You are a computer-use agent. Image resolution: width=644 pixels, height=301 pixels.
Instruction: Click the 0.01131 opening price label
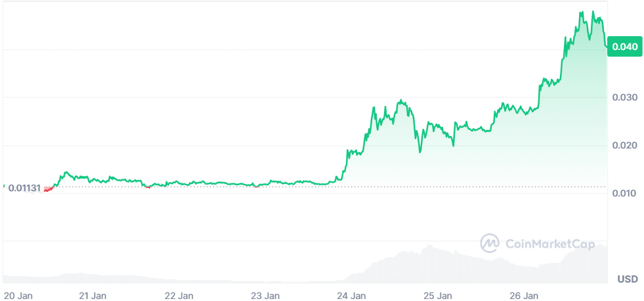pyautogui.click(x=24, y=188)
